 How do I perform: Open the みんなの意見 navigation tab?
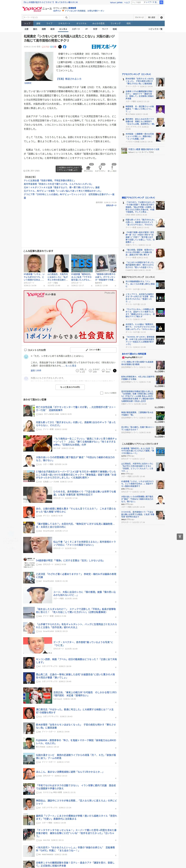pyautogui.click(x=99, y=24)
